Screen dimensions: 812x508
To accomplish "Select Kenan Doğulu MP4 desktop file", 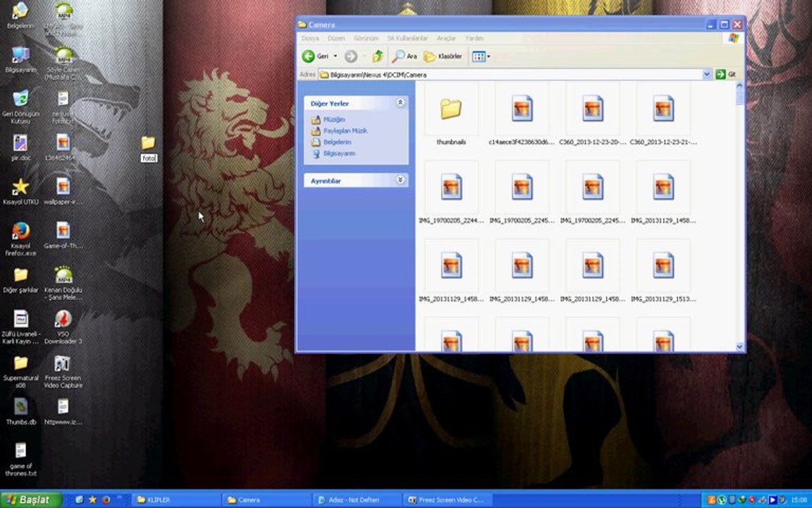I will click(x=63, y=283).
